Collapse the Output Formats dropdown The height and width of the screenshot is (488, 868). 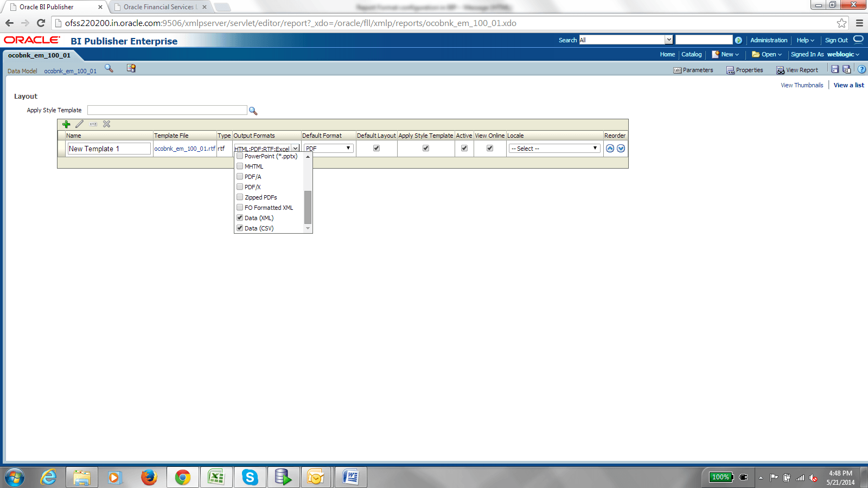[x=295, y=149]
